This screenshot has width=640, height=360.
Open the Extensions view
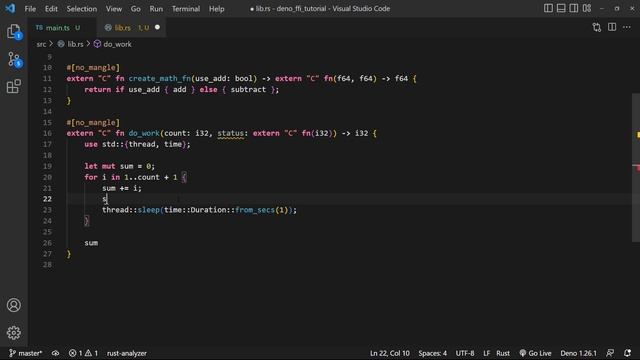(13, 86)
